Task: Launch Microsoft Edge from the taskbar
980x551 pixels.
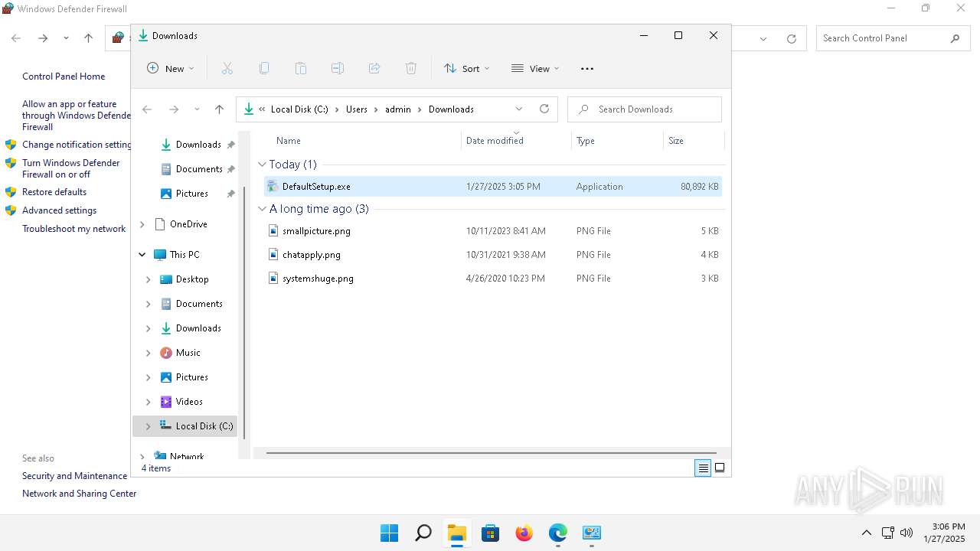Action: coord(558,533)
